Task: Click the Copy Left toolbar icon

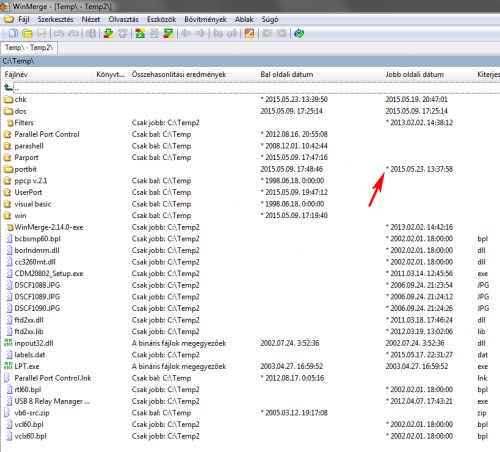Action: tap(200, 33)
